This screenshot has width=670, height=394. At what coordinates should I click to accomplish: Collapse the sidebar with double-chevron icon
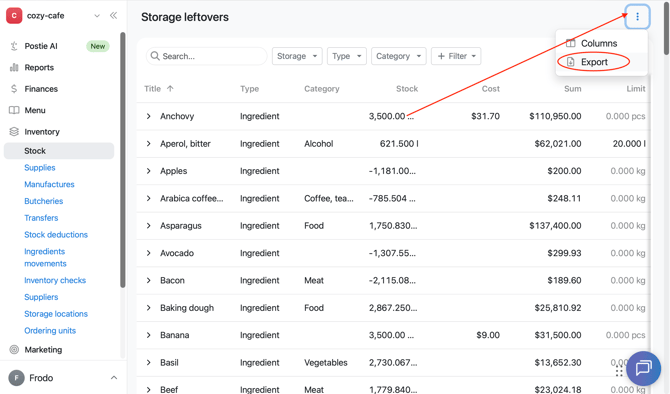click(x=113, y=16)
